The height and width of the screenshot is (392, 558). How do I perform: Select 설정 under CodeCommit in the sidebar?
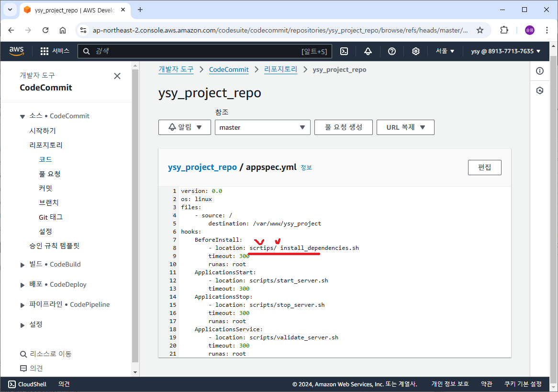tap(45, 232)
